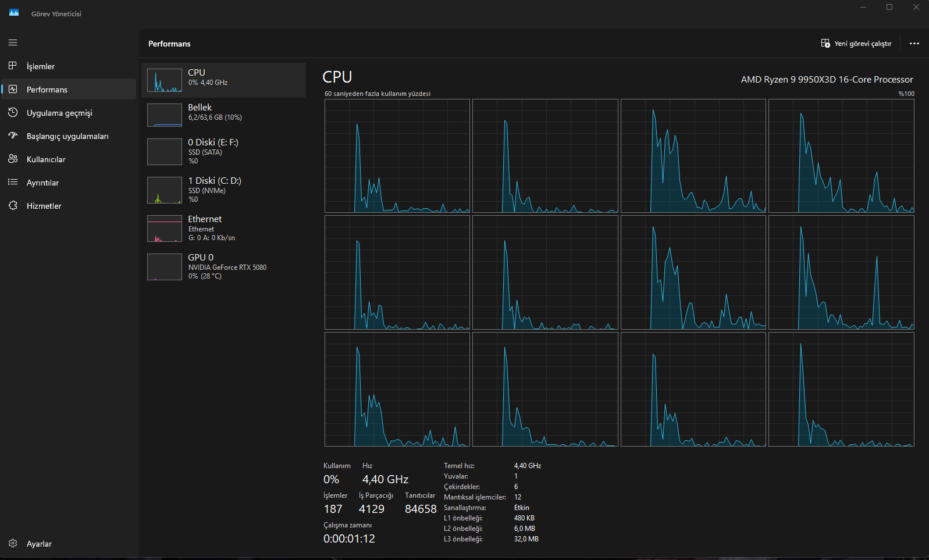
Task: Click the Mantıksal işlemciler value 12
Action: [518, 497]
